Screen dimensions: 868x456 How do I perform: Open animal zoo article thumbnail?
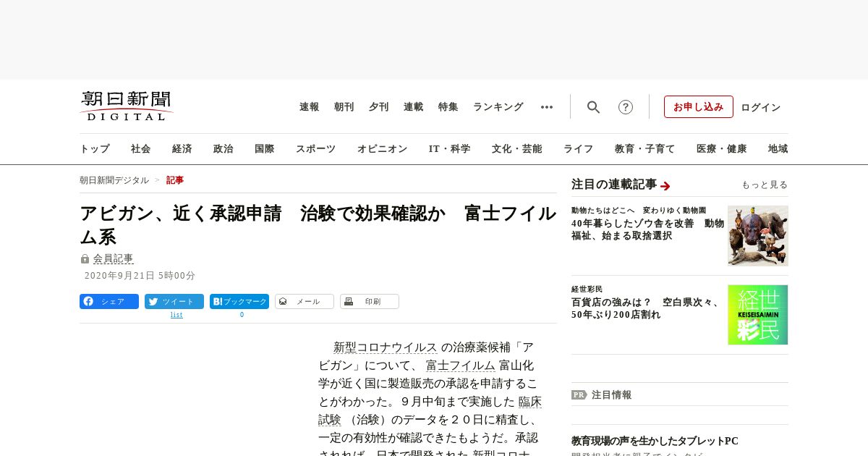coord(758,236)
